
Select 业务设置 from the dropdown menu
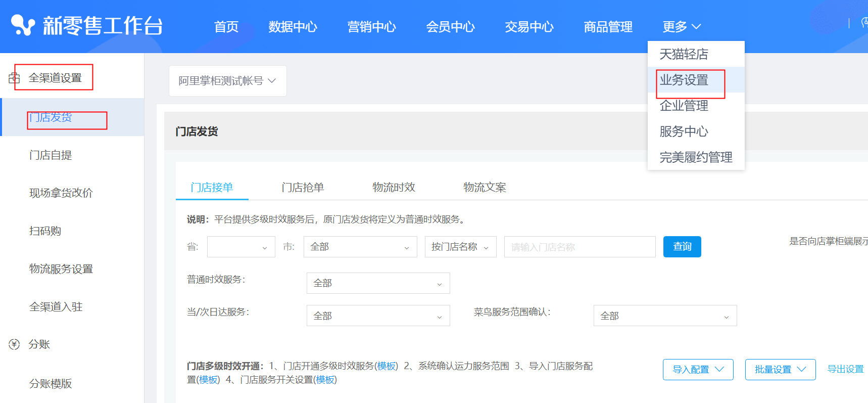(x=684, y=80)
